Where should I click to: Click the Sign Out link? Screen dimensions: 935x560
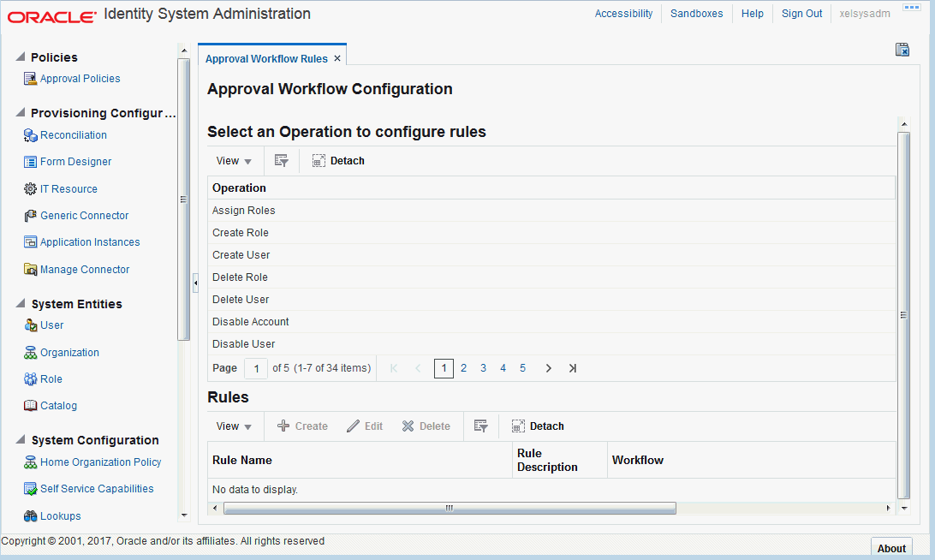pyautogui.click(x=801, y=13)
